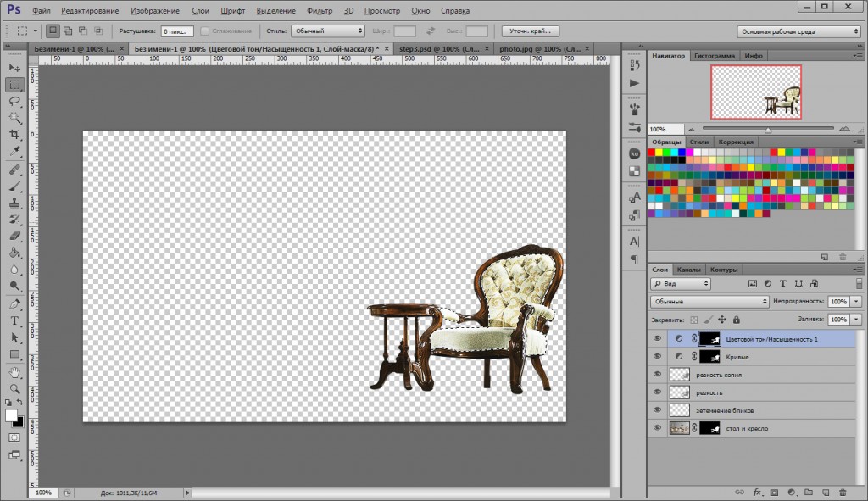Select the Healing Brush tool
The height and width of the screenshot is (501, 868).
[x=14, y=170]
